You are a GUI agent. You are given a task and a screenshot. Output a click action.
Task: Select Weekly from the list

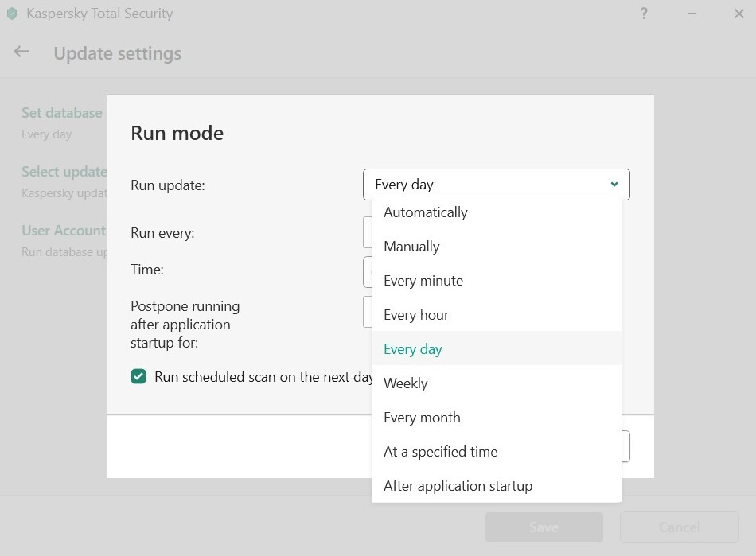click(496, 383)
